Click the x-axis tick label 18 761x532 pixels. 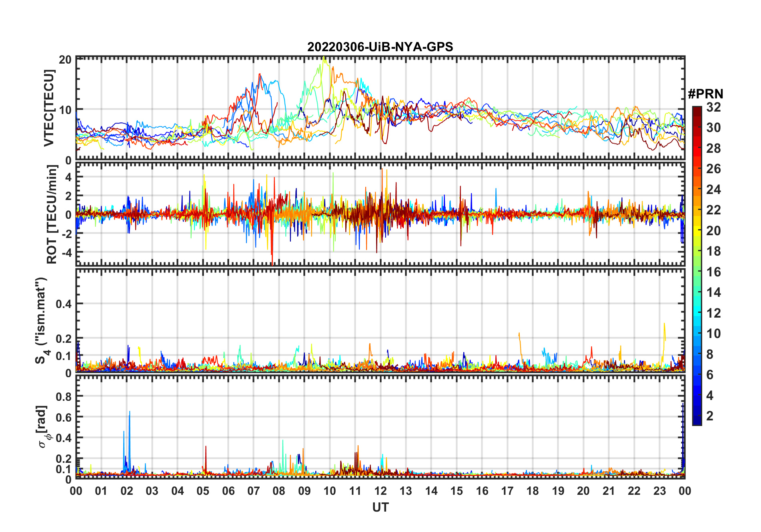click(x=533, y=491)
